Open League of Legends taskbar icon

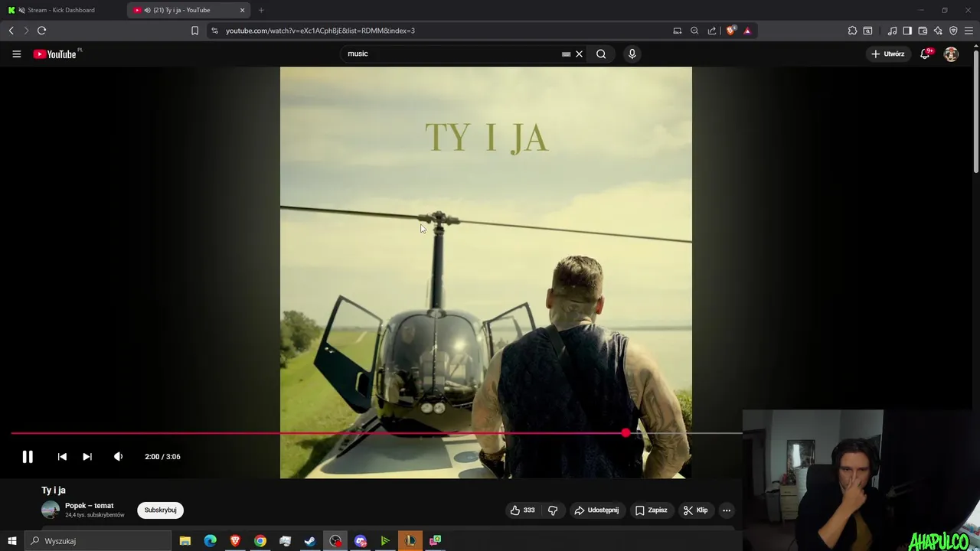410,541
